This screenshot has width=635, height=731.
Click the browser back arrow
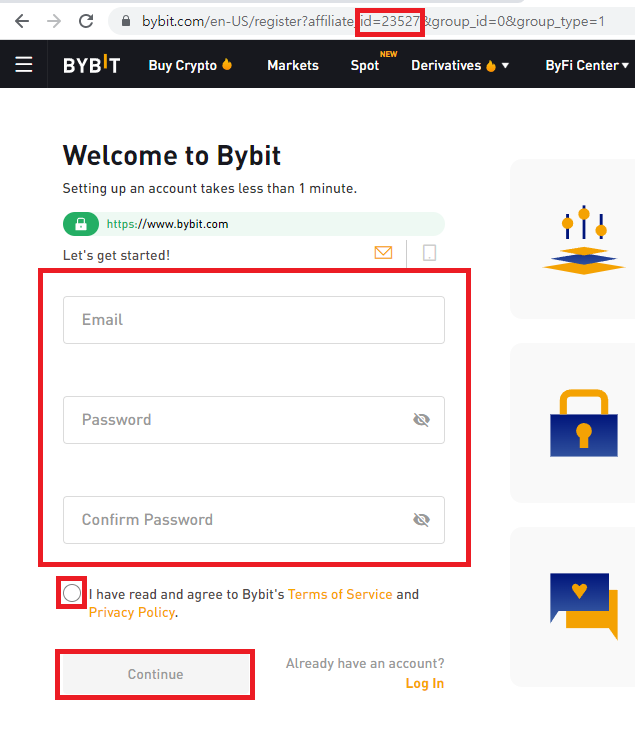(x=22, y=21)
